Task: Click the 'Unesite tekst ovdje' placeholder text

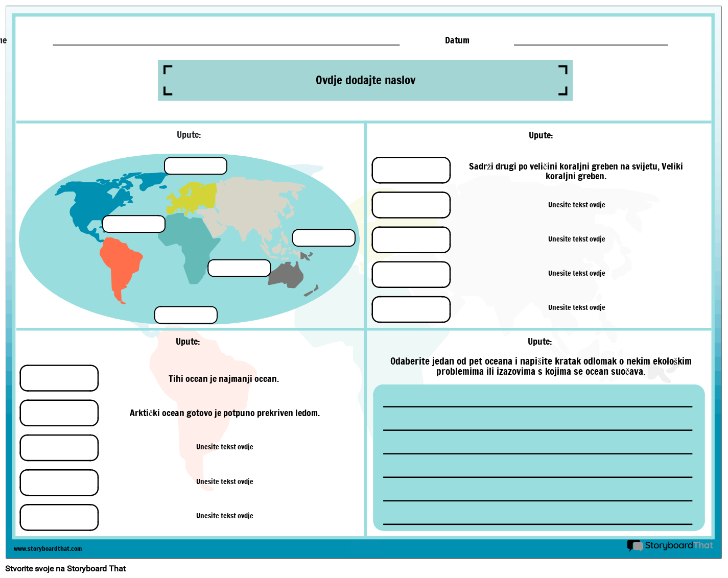Action: pos(576,205)
